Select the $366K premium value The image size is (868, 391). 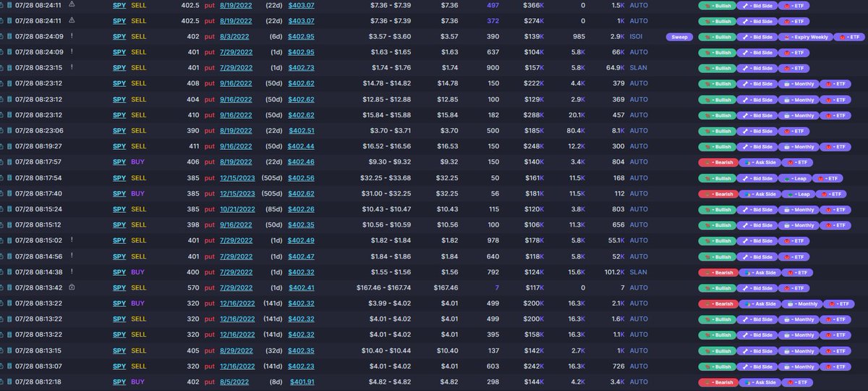[534, 5]
